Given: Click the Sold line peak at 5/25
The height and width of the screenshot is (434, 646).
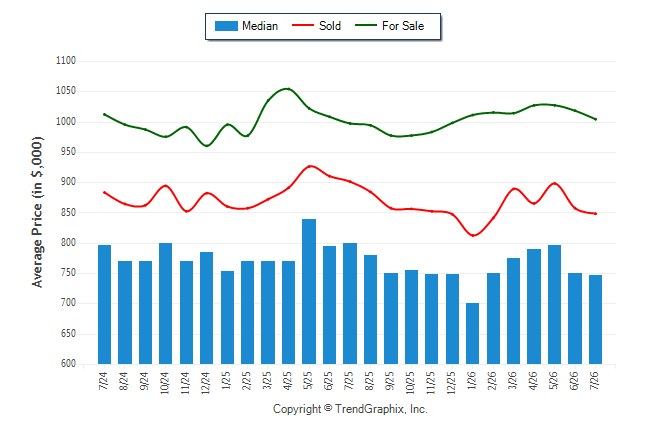Looking at the screenshot, I should (310, 166).
